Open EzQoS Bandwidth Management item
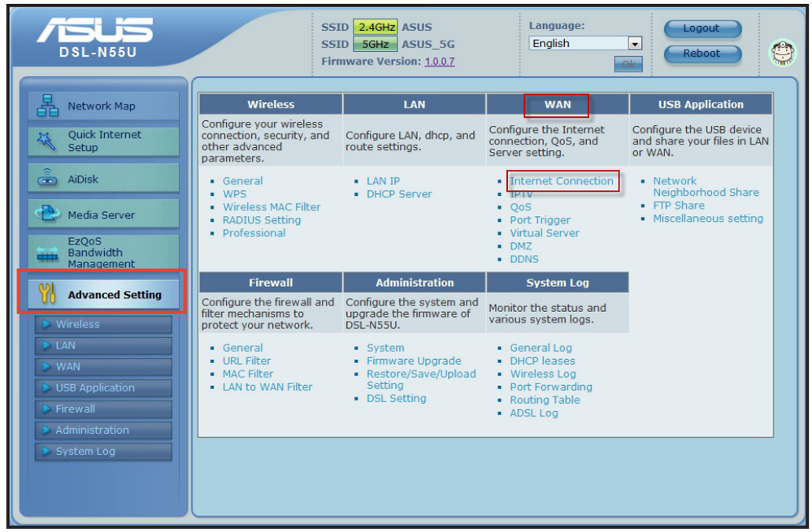The height and width of the screenshot is (532, 812). [103, 253]
